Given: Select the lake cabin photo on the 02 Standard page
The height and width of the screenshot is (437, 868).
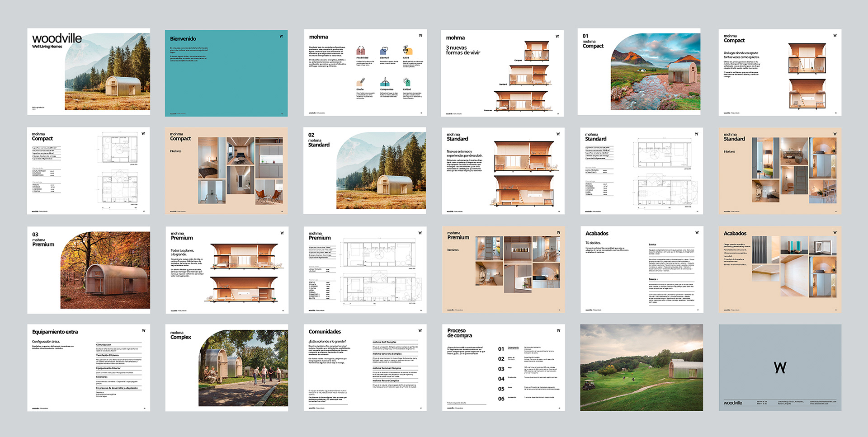Looking at the screenshot, I should [381, 170].
